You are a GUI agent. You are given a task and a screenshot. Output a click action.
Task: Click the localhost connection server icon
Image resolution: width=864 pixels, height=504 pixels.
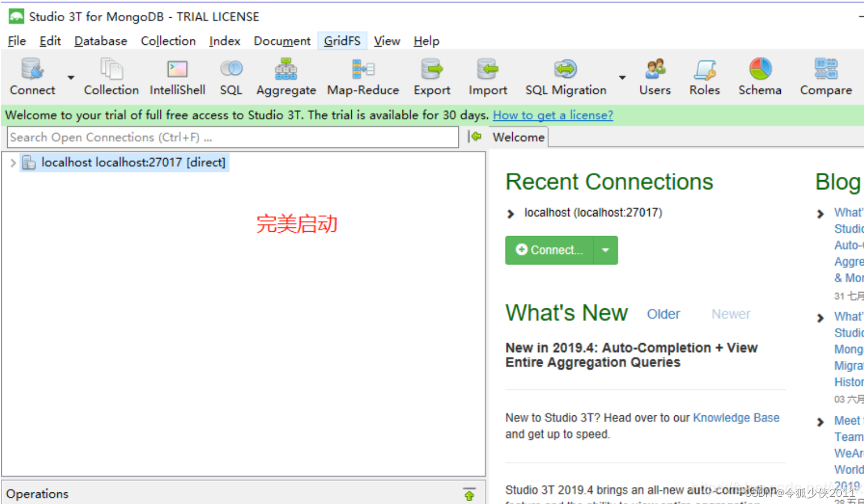point(29,162)
